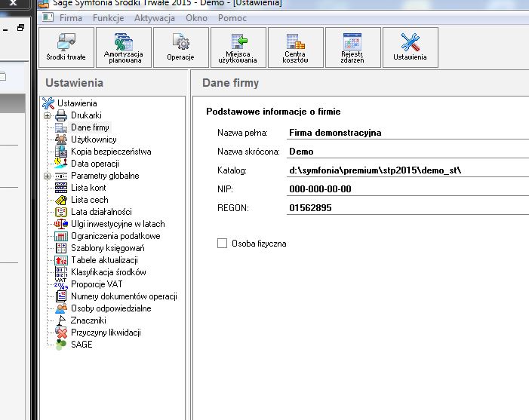
Task: Open the Okno menu
Action: coord(196,18)
